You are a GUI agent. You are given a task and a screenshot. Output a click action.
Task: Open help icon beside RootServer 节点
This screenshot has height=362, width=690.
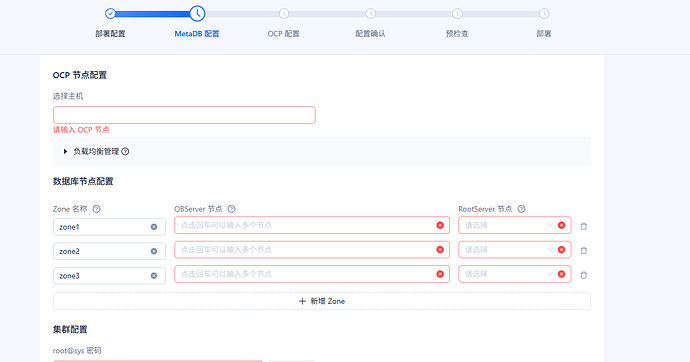pyautogui.click(x=521, y=209)
